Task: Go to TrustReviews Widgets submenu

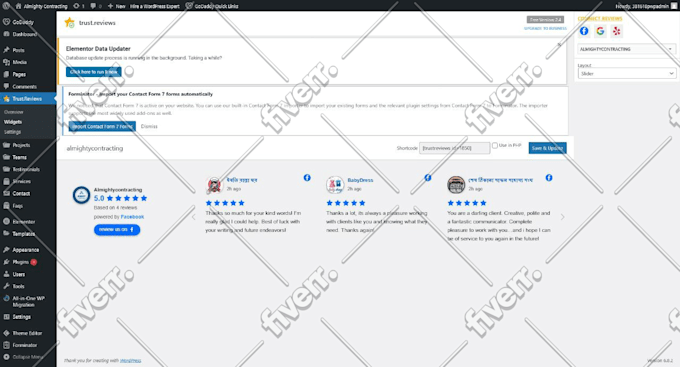Action: [13, 122]
